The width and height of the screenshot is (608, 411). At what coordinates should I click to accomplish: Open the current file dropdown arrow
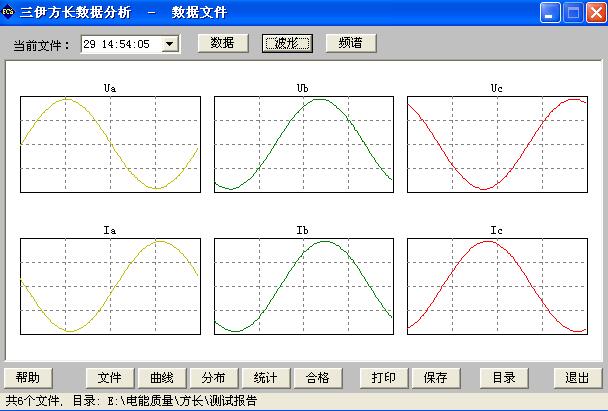pyautogui.click(x=169, y=44)
